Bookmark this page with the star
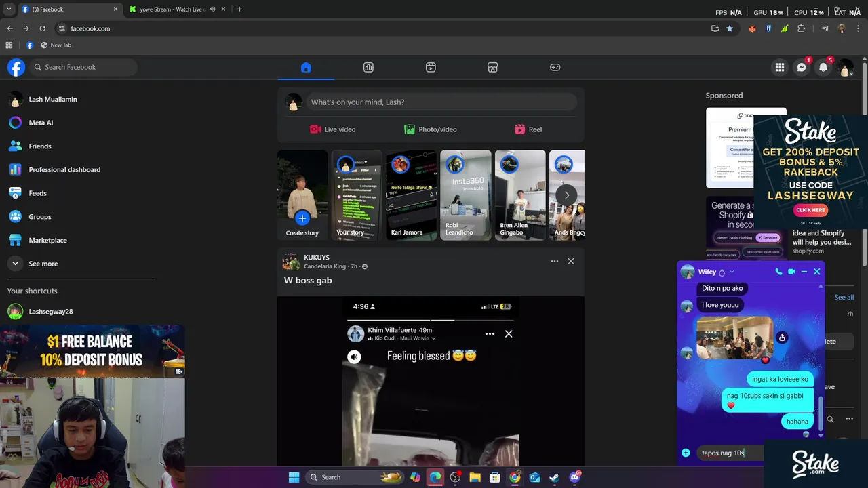The image size is (868, 488). (730, 28)
